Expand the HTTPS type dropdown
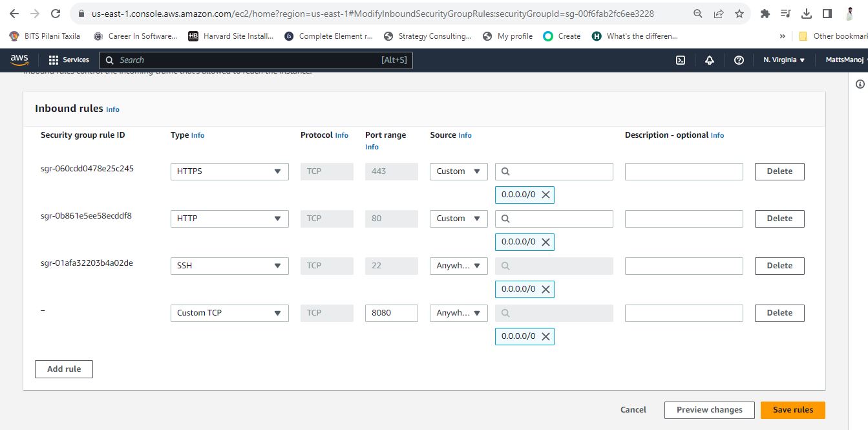The height and width of the screenshot is (430, 868). (229, 171)
